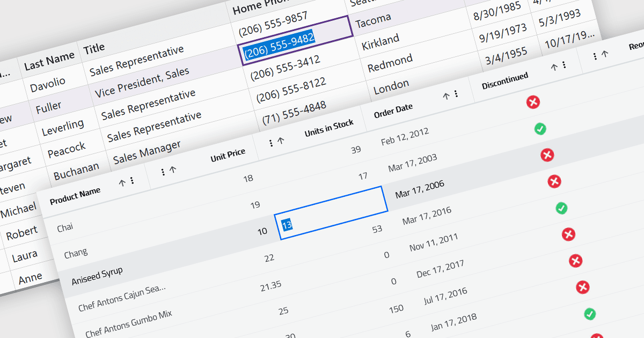
Task: Click the unit price 21.35 cell
Action: [x=270, y=286]
